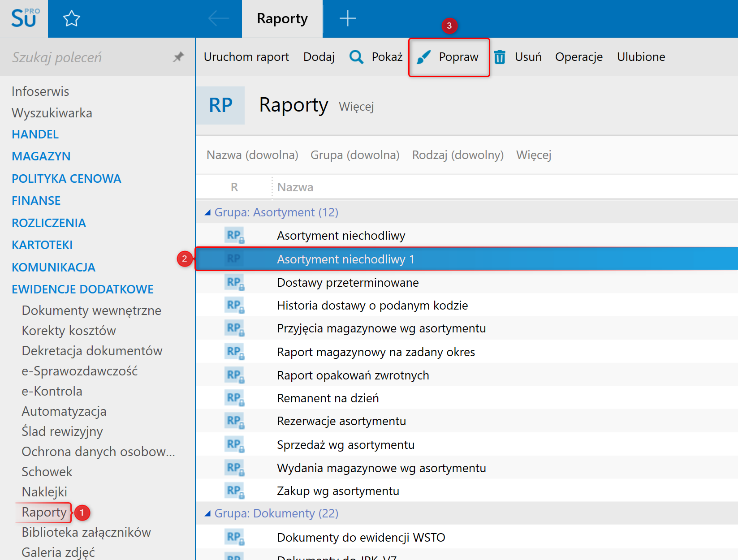Screen dimensions: 738x560
Task: Click the pin icon beside search box
Action: 178,57
